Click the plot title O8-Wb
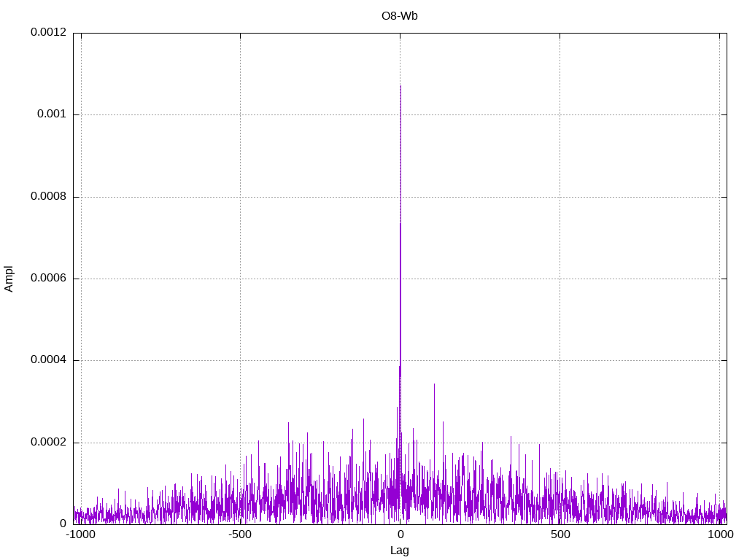The image size is (747, 560). [399, 16]
